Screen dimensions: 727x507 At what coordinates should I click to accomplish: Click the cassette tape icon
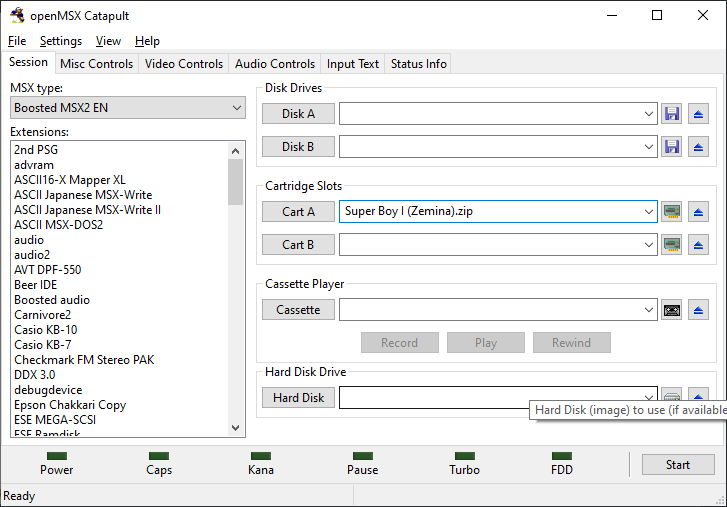click(672, 310)
